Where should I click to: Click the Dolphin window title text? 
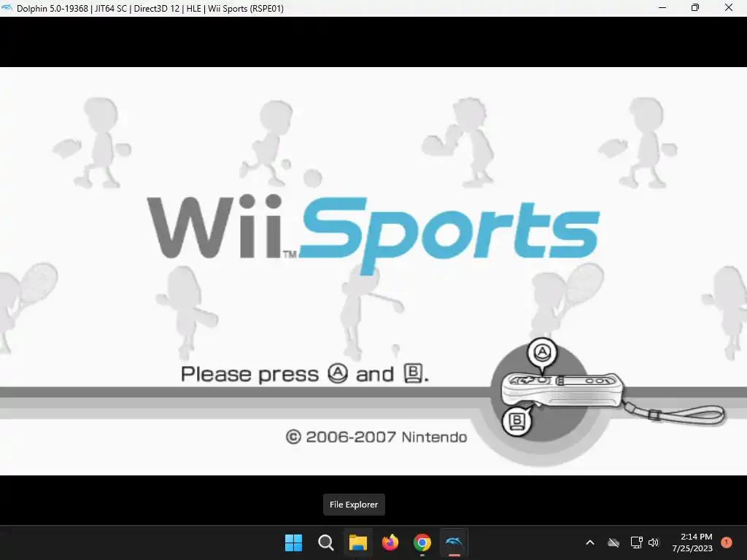[150, 9]
